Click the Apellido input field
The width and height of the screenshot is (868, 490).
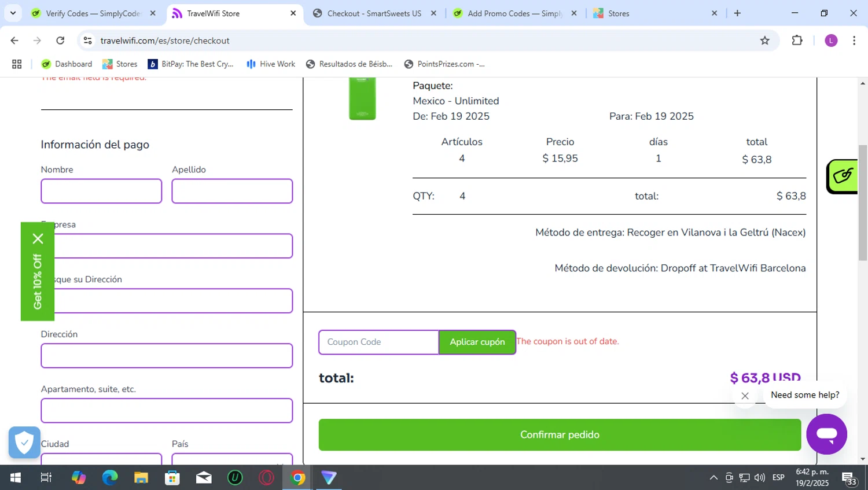[x=232, y=191]
